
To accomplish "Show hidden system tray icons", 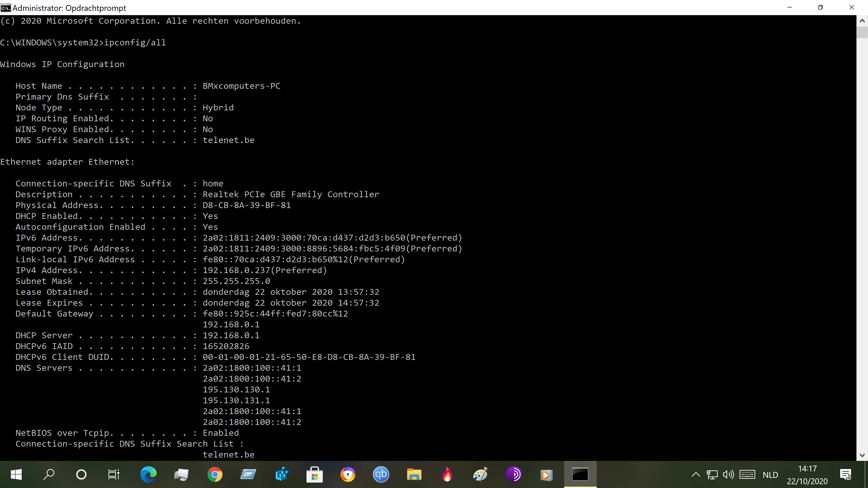I will point(696,474).
